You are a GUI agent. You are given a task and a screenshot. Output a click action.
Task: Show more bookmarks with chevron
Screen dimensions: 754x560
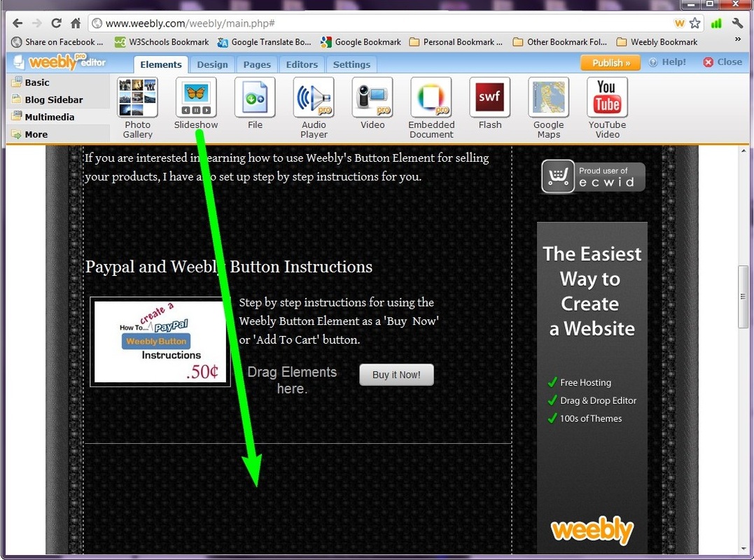tap(738, 40)
